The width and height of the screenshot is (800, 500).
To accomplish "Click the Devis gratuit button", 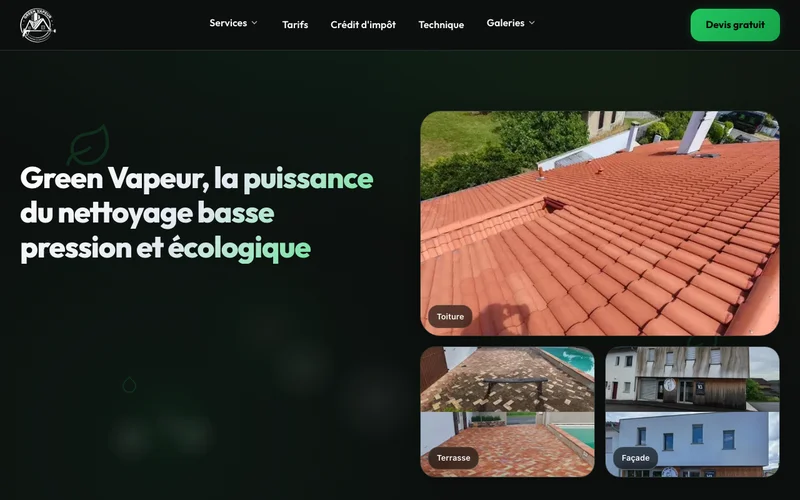I will (x=735, y=24).
